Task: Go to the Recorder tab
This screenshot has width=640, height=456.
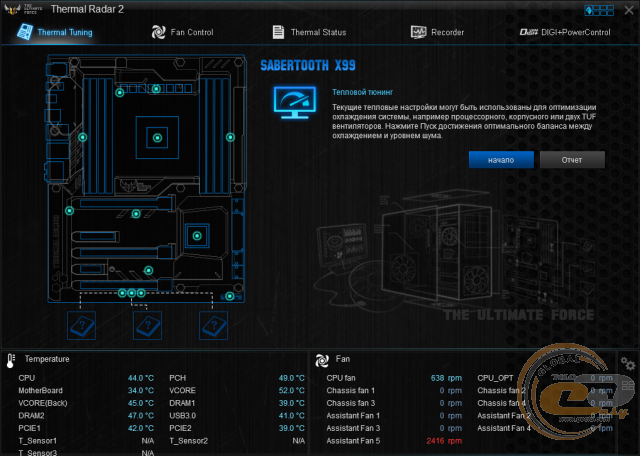Action: coord(437,32)
